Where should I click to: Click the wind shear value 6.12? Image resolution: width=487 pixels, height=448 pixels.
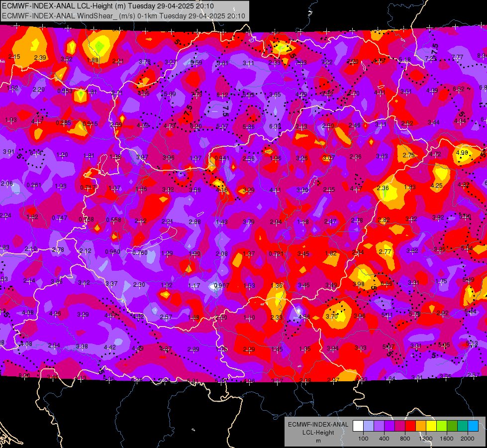point(222,95)
